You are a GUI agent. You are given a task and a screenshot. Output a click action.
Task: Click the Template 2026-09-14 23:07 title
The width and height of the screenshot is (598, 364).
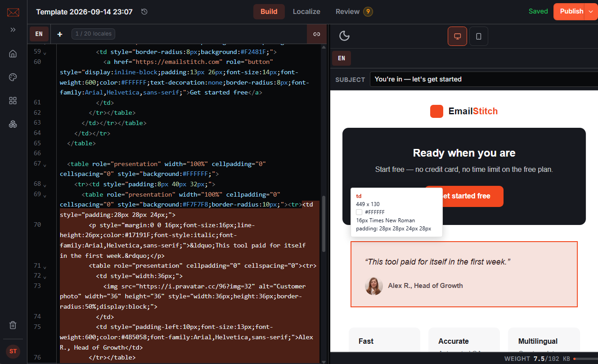pos(84,12)
